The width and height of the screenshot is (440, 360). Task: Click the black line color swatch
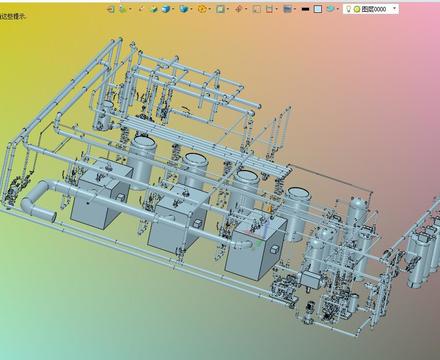coord(305,9)
